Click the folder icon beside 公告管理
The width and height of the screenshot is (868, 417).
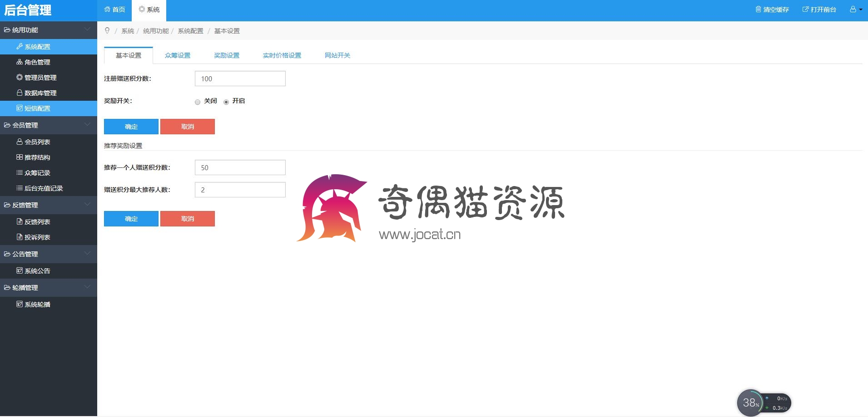tap(7, 254)
